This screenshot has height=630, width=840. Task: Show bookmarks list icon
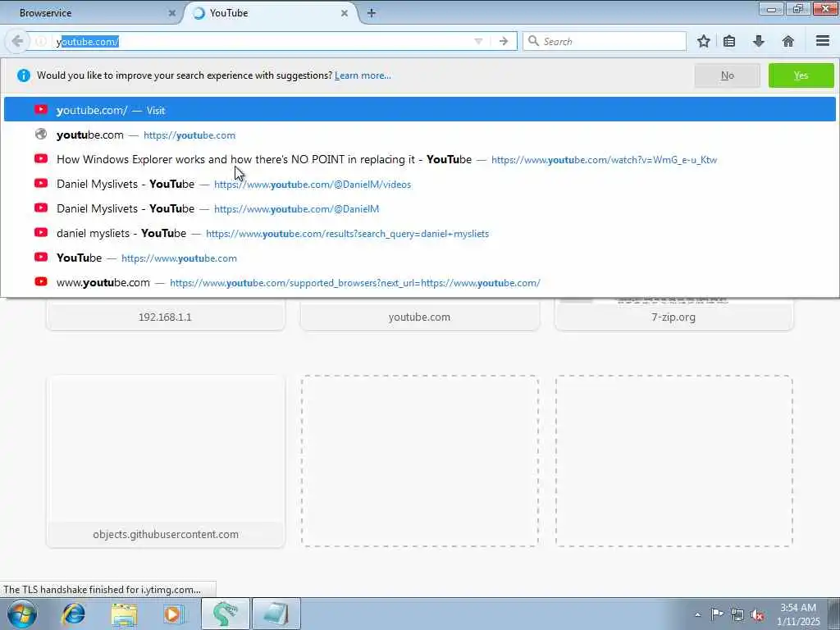(729, 41)
